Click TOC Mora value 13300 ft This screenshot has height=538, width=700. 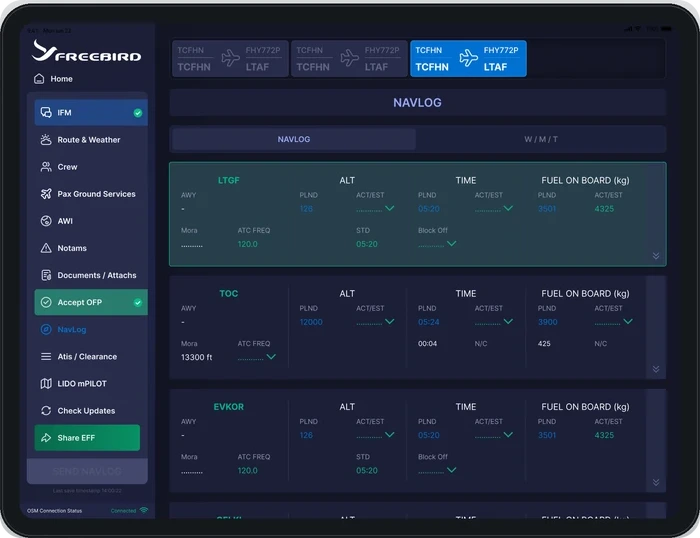(x=196, y=357)
